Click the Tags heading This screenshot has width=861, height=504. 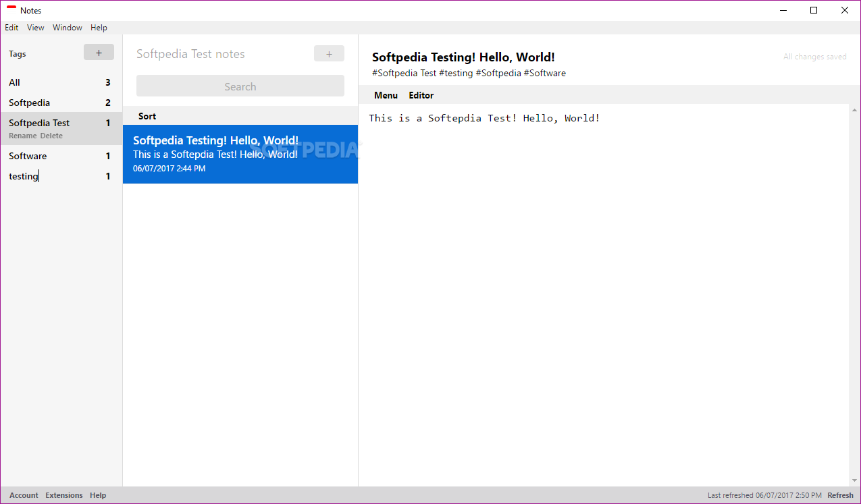tap(18, 54)
